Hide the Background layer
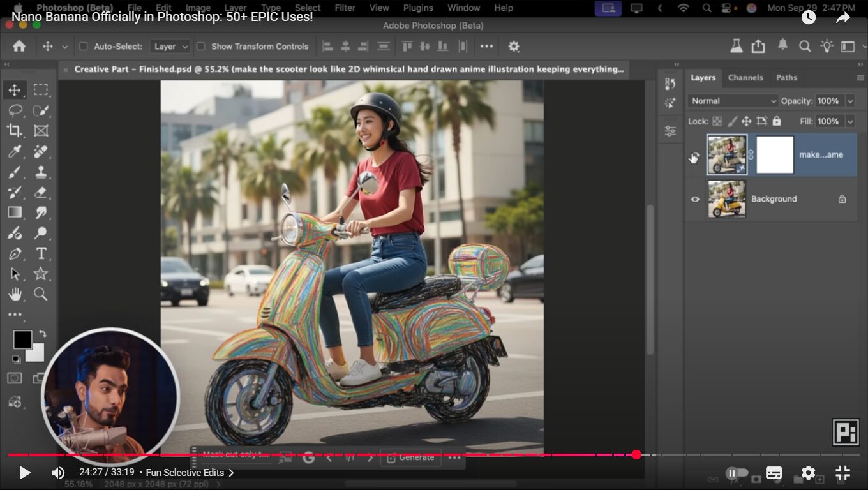 click(695, 199)
